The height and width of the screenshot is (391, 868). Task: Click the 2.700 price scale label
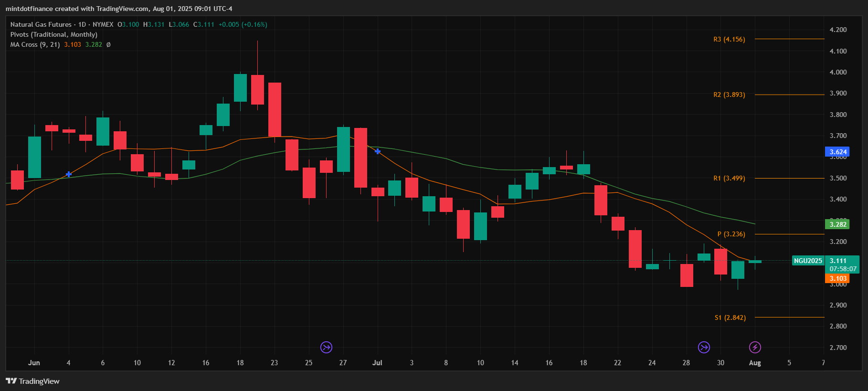[x=838, y=348]
